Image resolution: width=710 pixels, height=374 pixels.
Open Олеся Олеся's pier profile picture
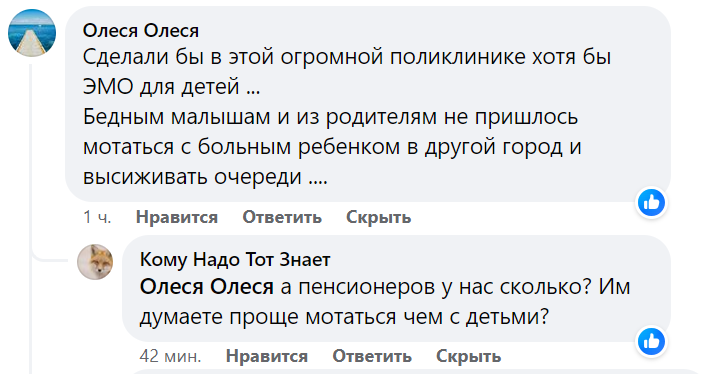[x=32, y=33]
